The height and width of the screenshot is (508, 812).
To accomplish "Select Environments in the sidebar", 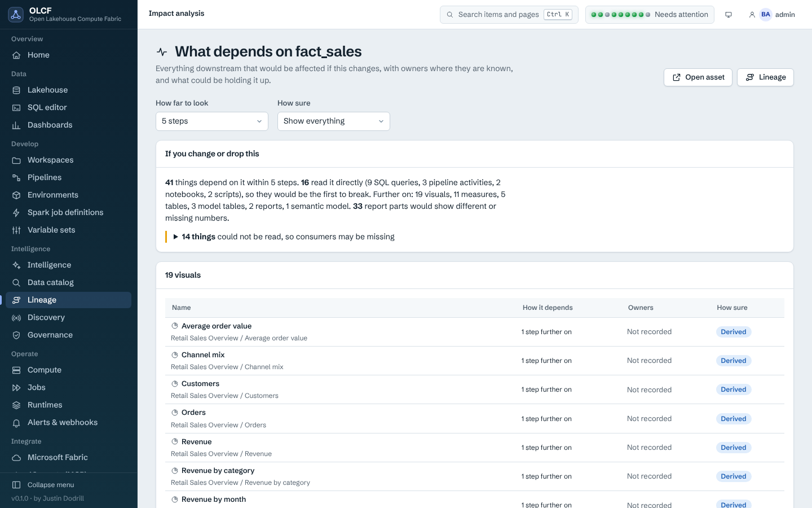I will click(x=68, y=195).
